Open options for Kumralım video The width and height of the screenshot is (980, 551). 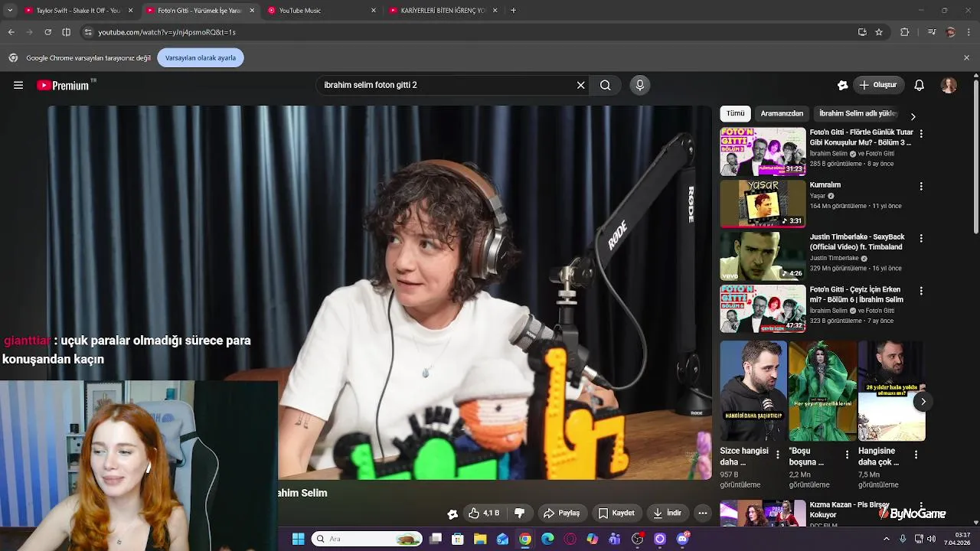pyautogui.click(x=921, y=186)
